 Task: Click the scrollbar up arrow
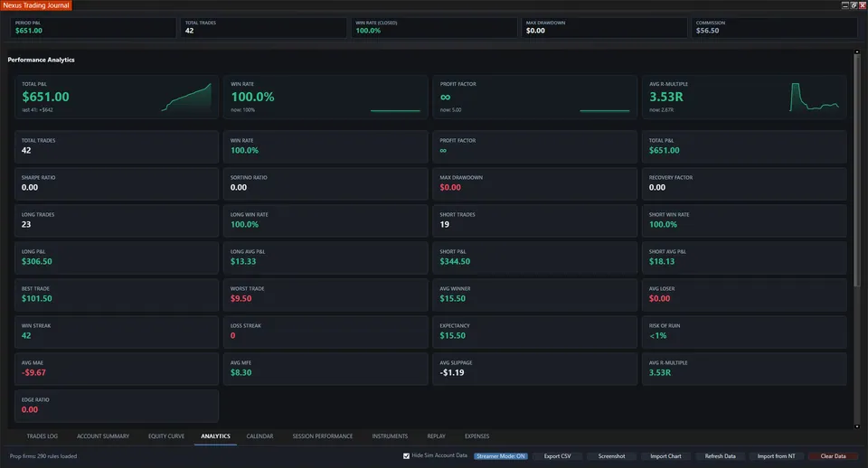[857, 52]
